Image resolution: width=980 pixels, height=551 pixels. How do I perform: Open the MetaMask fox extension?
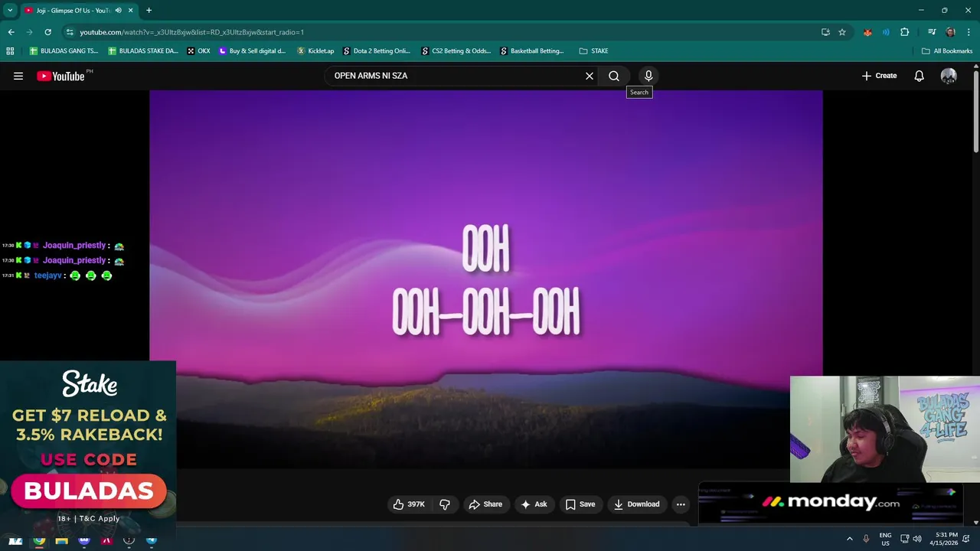pyautogui.click(x=867, y=32)
